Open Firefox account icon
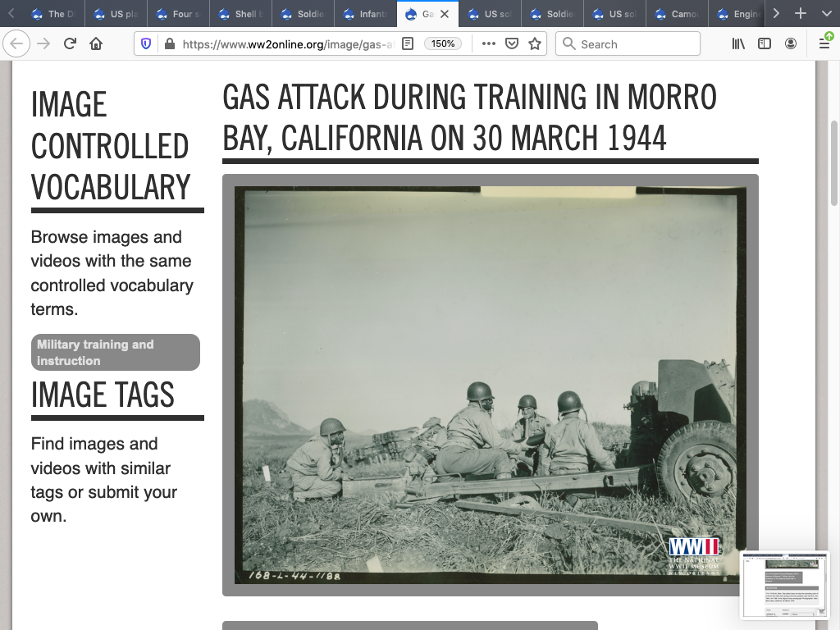The width and height of the screenshot is (840, 630). (791, 44)
